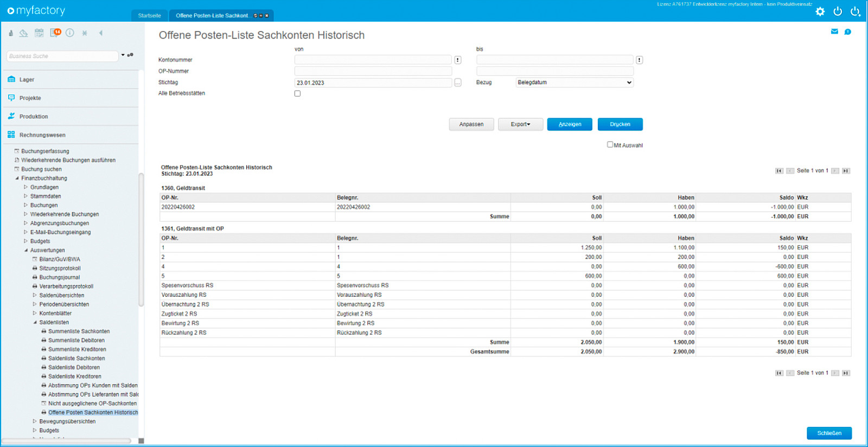Collapse the Saldenlisten tree node
The height and width of the screenshot is (447, 868).
click(35, 322)
